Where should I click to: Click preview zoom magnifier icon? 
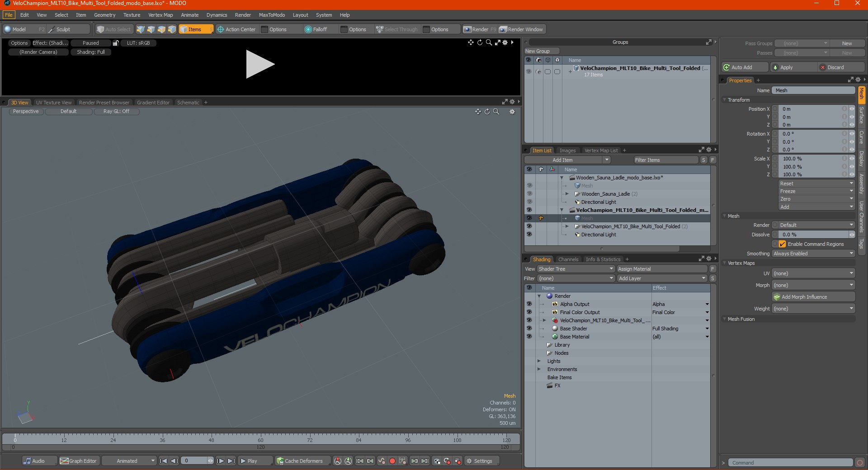pyautogui.click(x=489, y=42)
